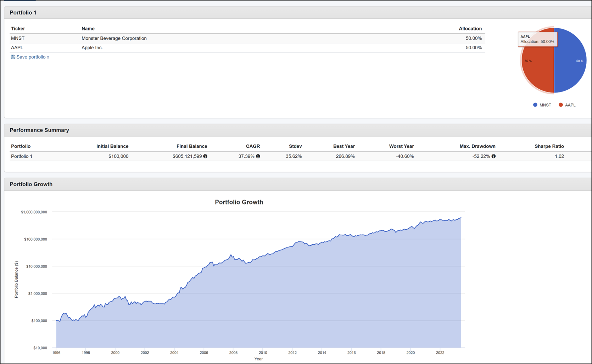
Task: Click the AAPL allocation tooltip on the pie chart
Action: pyautogui.click(x=537, y=39)
